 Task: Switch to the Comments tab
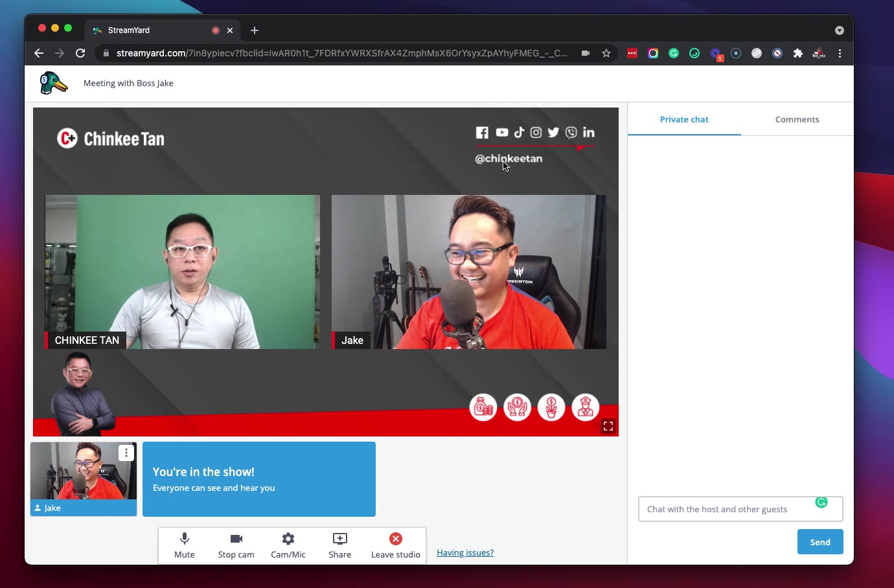pyautogui.click(x=797, y=119)
